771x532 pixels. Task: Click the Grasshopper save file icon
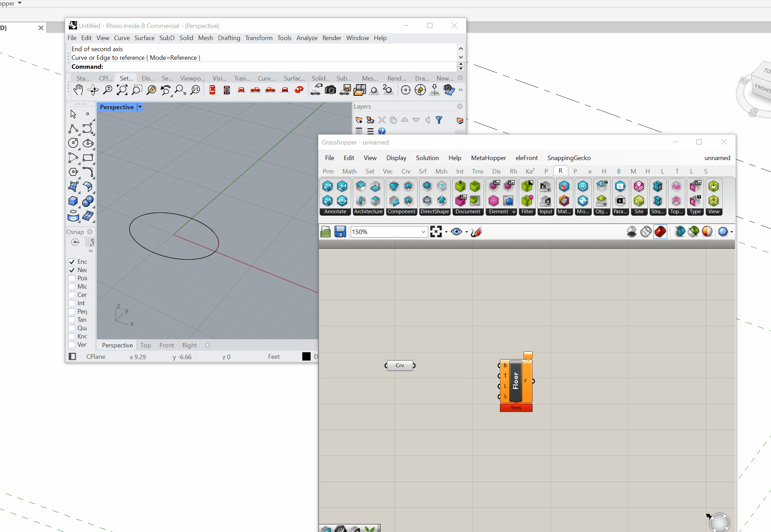pos(340,232)
